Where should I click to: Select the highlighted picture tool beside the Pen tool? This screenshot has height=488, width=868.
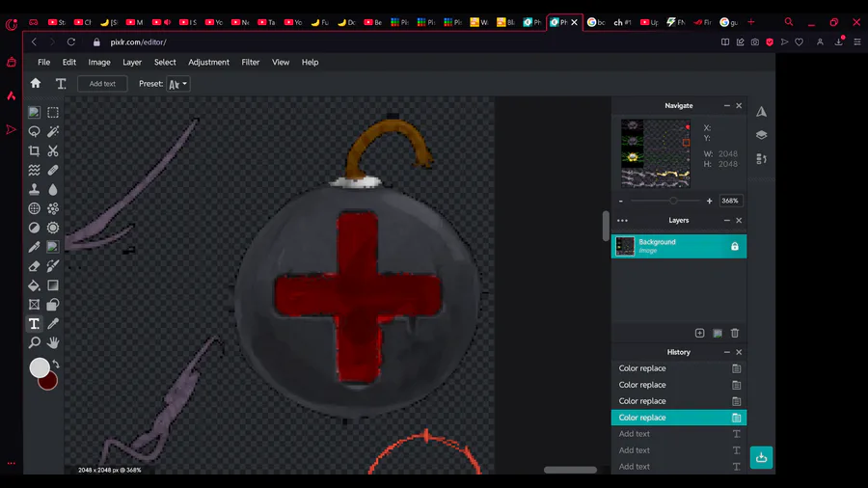(53, 247)
